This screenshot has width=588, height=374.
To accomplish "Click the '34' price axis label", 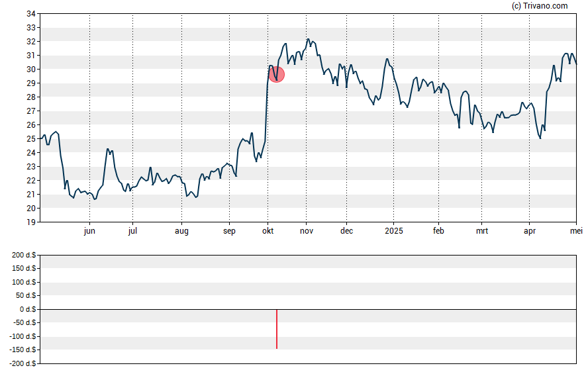I will point(30,14).
